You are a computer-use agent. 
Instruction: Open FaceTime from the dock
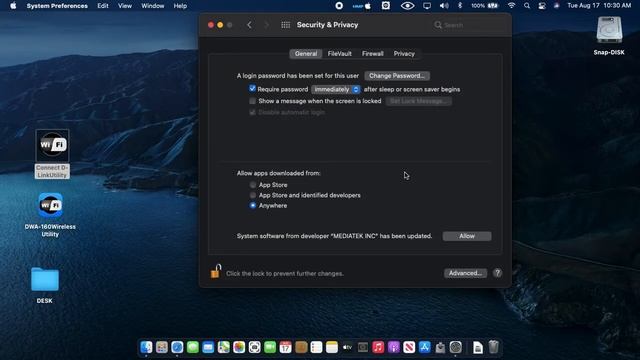click(x=270, y=347)
